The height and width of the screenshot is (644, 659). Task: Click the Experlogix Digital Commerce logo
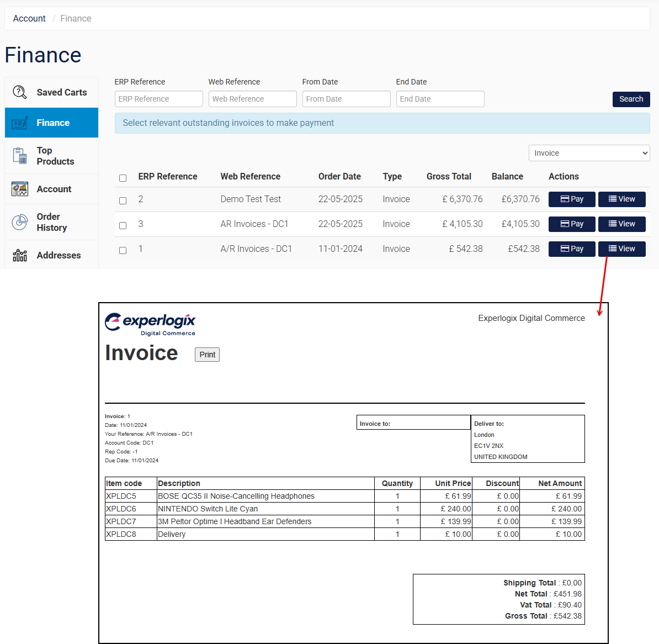point(150,324)
